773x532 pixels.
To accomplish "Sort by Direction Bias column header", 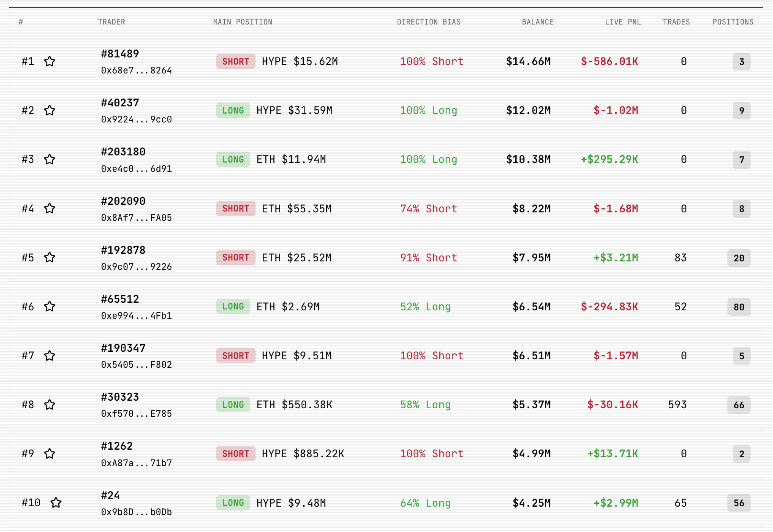I will (x=428, y=22).
